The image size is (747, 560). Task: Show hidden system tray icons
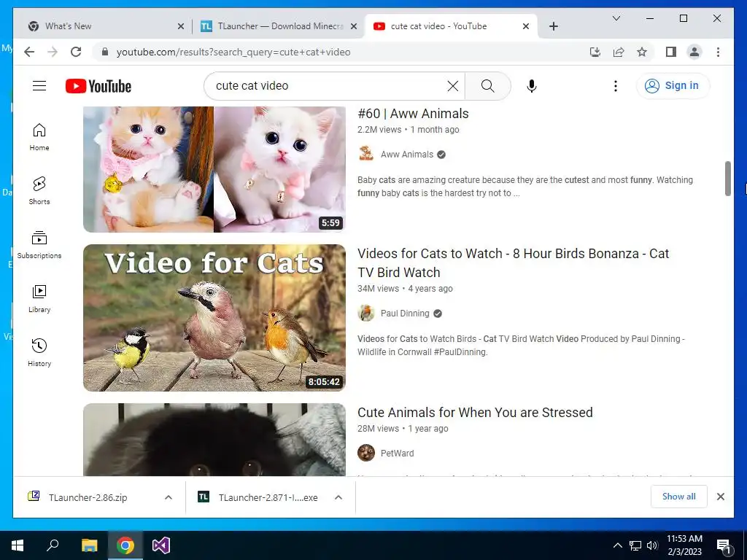(x=617, y=545)
